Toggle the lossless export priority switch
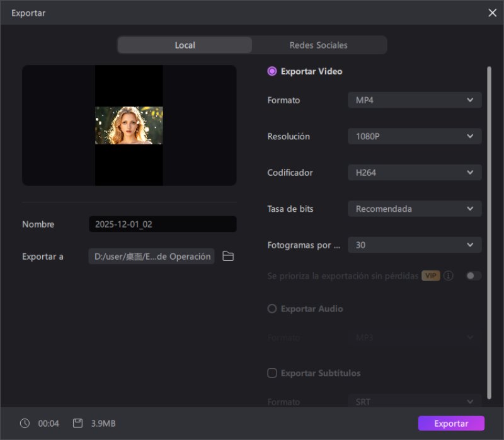The width and height of the screenshot is (504, 440). pyautogui.click(x=473, y=275)
